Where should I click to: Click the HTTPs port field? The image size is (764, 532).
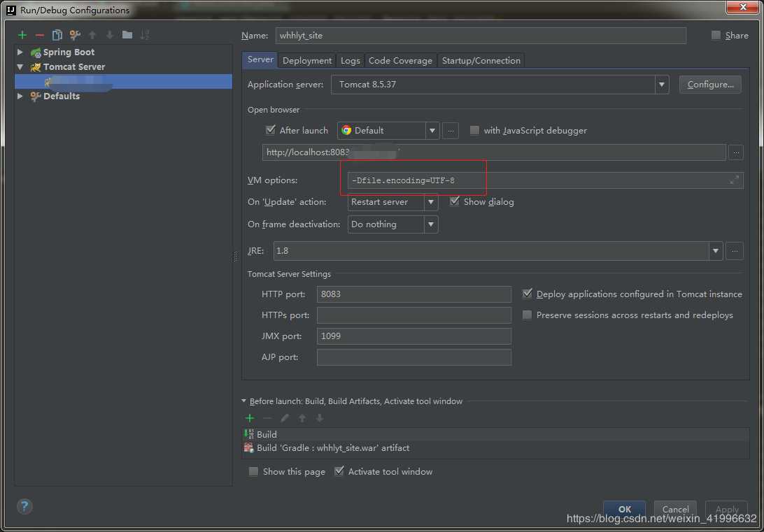413,315
